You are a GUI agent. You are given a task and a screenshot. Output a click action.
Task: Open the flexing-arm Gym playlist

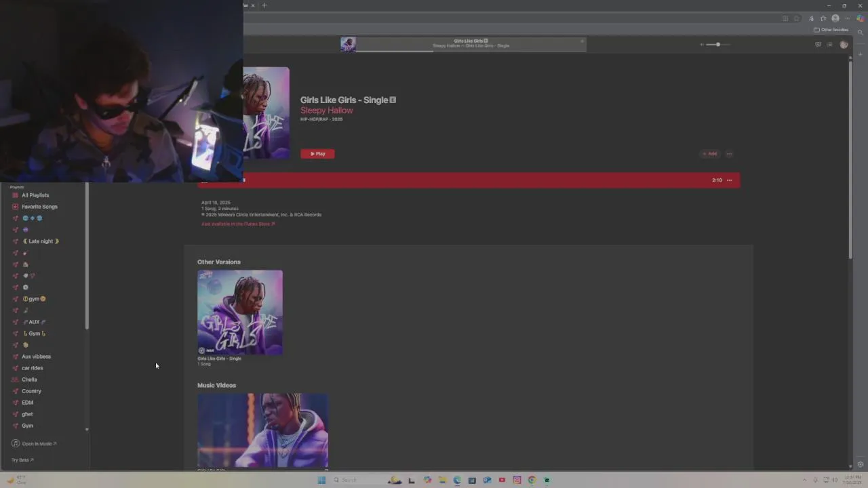click(x=34, y=333)
